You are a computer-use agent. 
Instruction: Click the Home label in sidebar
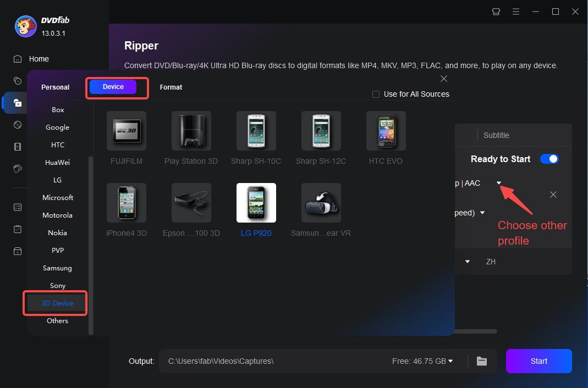[x=39, y=59]
